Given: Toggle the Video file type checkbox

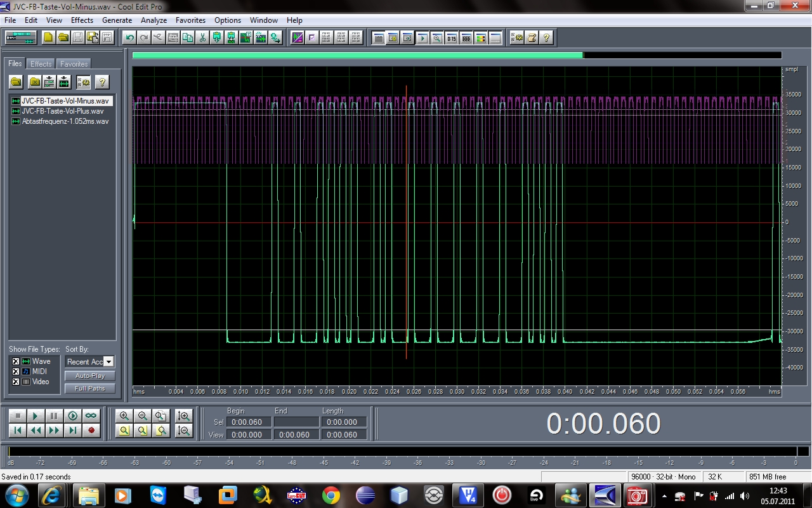Looking at the screenshot, I should coord(16,382).
